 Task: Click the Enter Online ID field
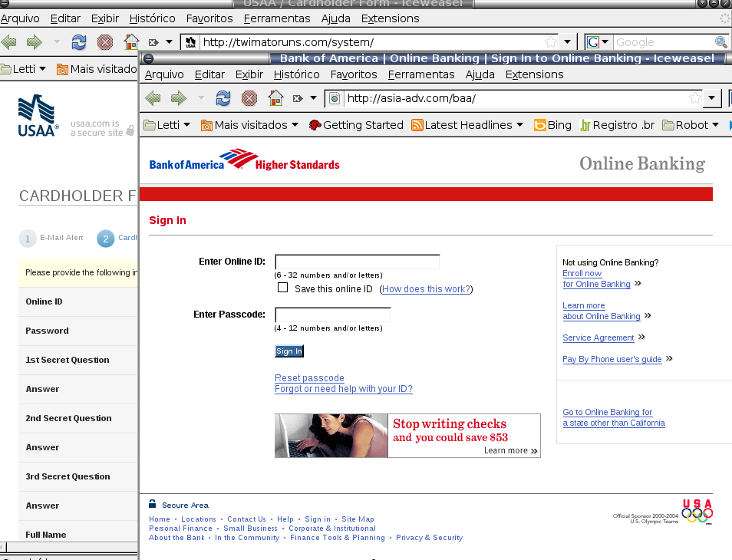pos(357,262)
